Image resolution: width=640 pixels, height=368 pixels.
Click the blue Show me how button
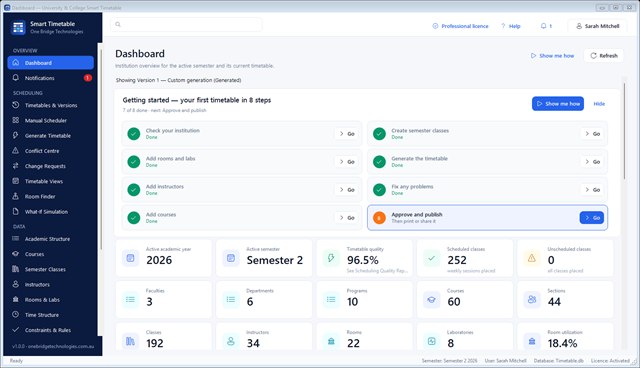coord(558,104)
